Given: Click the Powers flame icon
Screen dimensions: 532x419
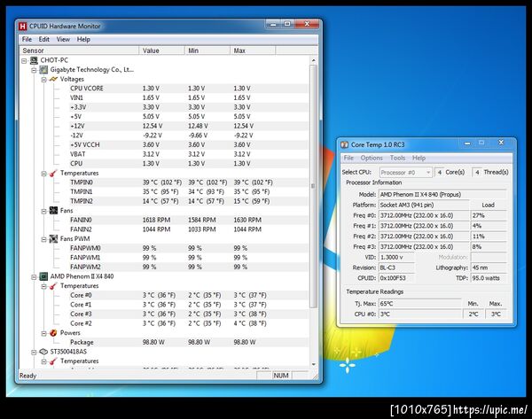Looking at the screenshot, I should 53,333.
